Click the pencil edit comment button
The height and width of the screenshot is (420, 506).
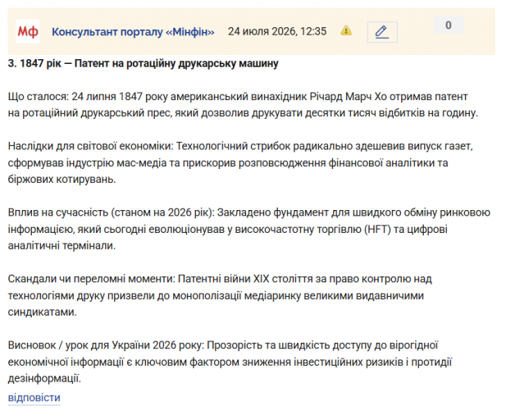(x=382, y=32)
